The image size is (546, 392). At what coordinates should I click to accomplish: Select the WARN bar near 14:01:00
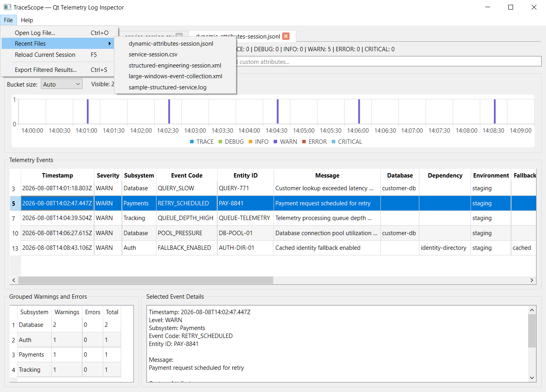click(x=88, y=111)
